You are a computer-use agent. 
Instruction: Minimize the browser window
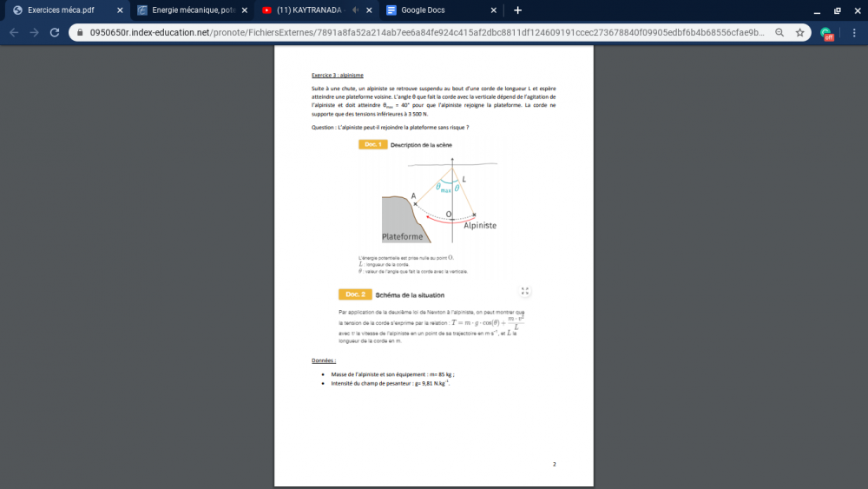pos(817,10)
